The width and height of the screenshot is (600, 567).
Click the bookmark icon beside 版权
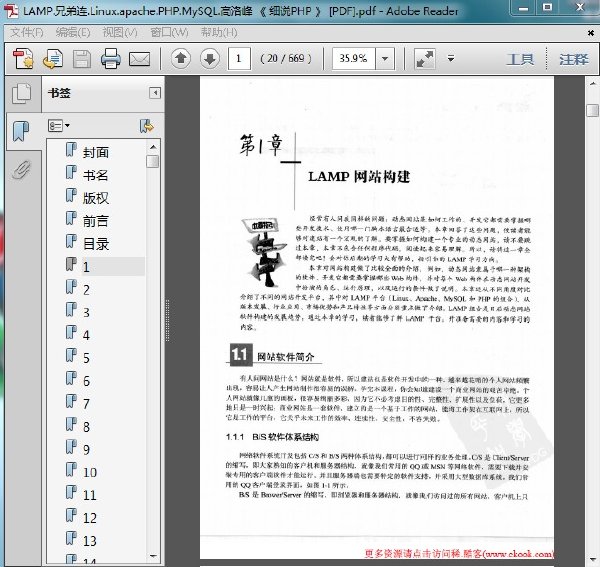pos(71,195)
